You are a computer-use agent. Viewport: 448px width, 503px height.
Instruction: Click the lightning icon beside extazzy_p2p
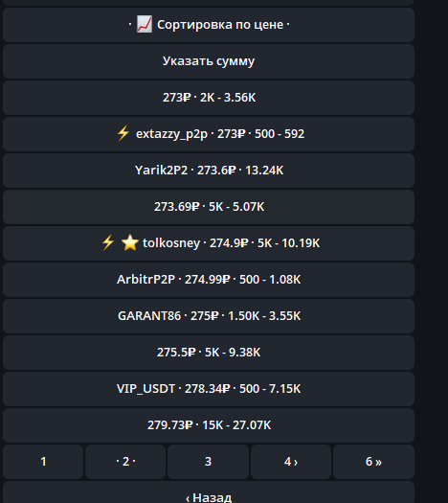tap(123, 133)
